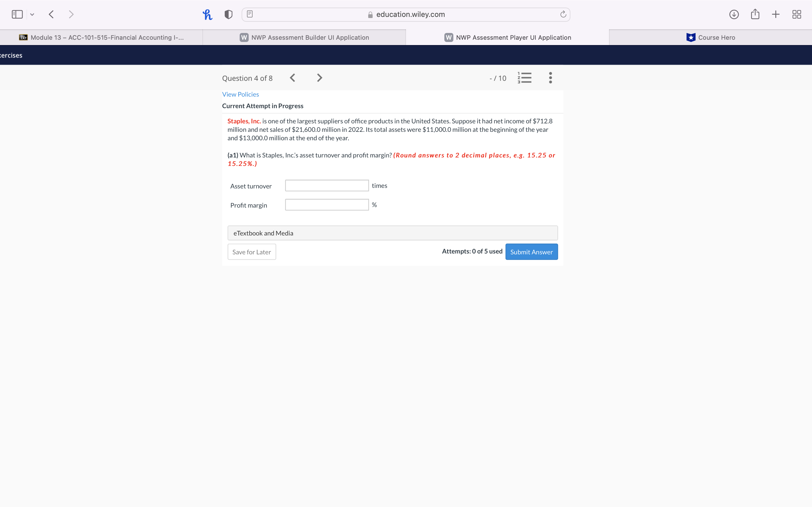Open the three-dot options menu
The width and height of the screenshot is (812, 507).
tap(550, 78)
